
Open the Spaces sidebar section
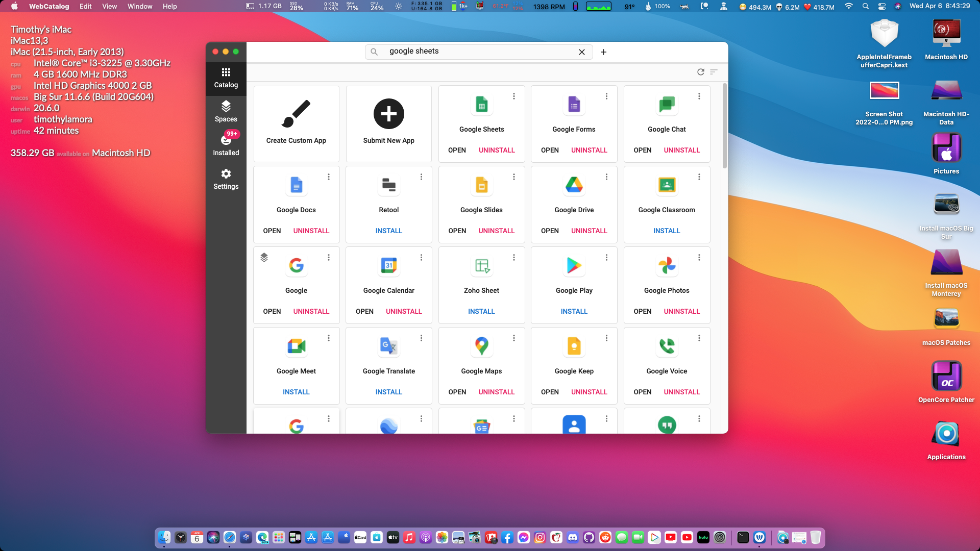point(226,112)
